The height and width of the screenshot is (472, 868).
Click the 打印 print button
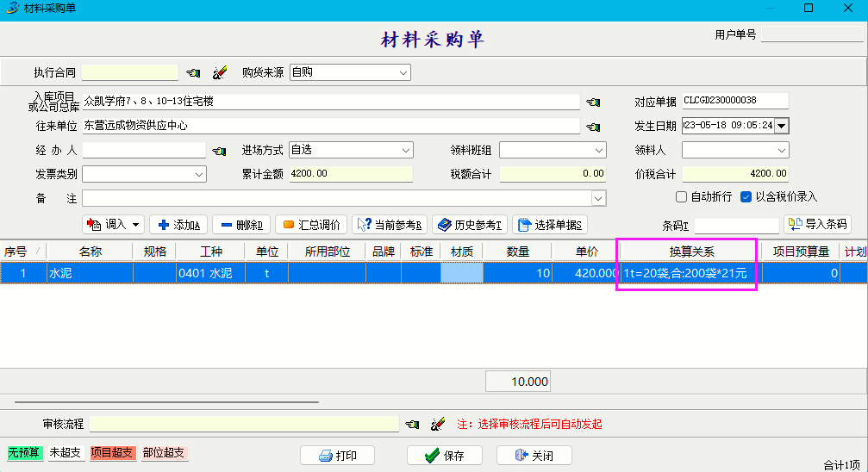[x=337, y=456]
